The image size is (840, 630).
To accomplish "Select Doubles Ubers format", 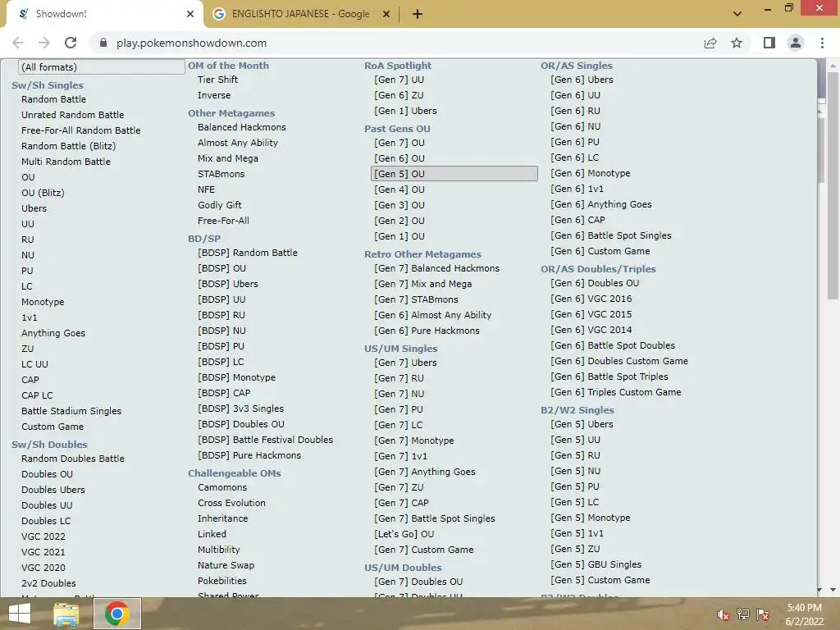I will point(53,490).
